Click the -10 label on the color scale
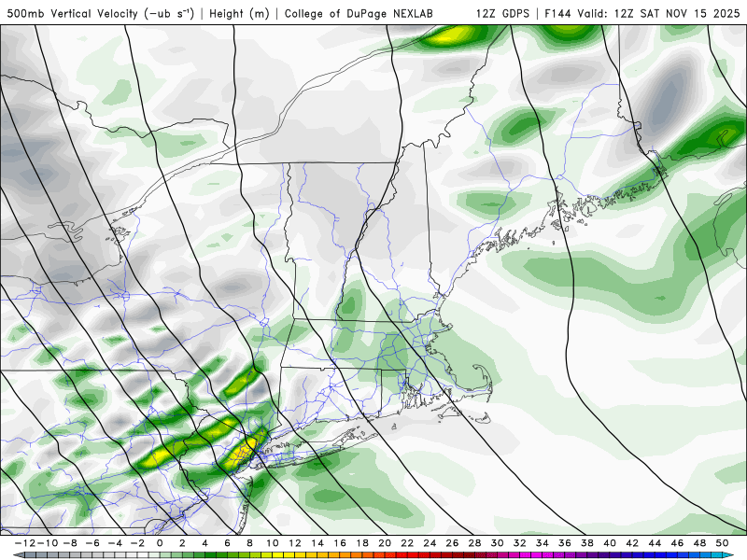 pyautogui.click(x=49, y=543)
